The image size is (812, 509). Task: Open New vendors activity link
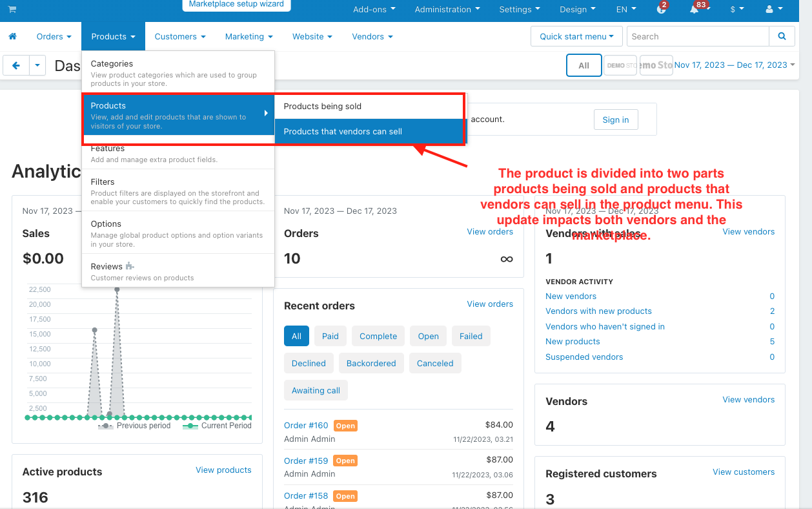(x=571, y=296)
